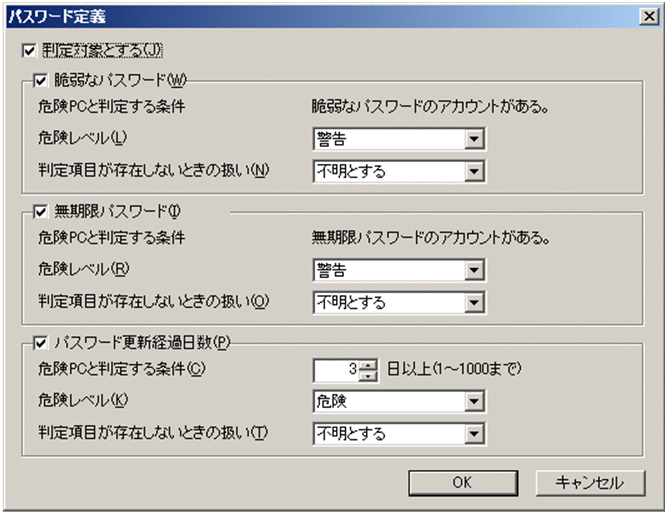Viewport: 668px width, 515px height.
Task: Click the days spinner up arrow
Action: coord(369,364)
